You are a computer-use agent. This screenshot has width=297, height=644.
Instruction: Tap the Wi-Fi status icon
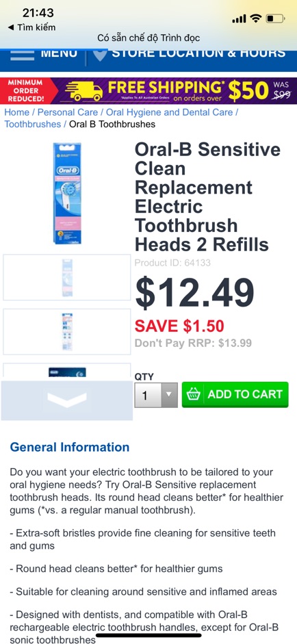pos(257,18)
